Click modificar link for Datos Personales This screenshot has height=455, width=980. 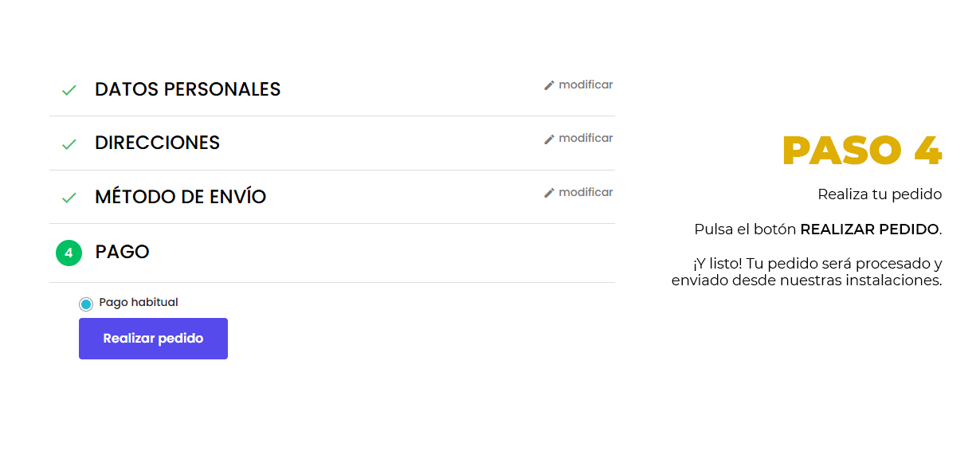click(x=586, y=84)
